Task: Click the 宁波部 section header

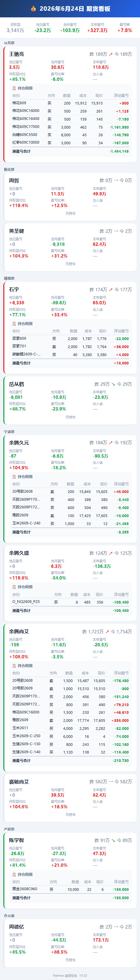Action: click(x=9, y=432)
